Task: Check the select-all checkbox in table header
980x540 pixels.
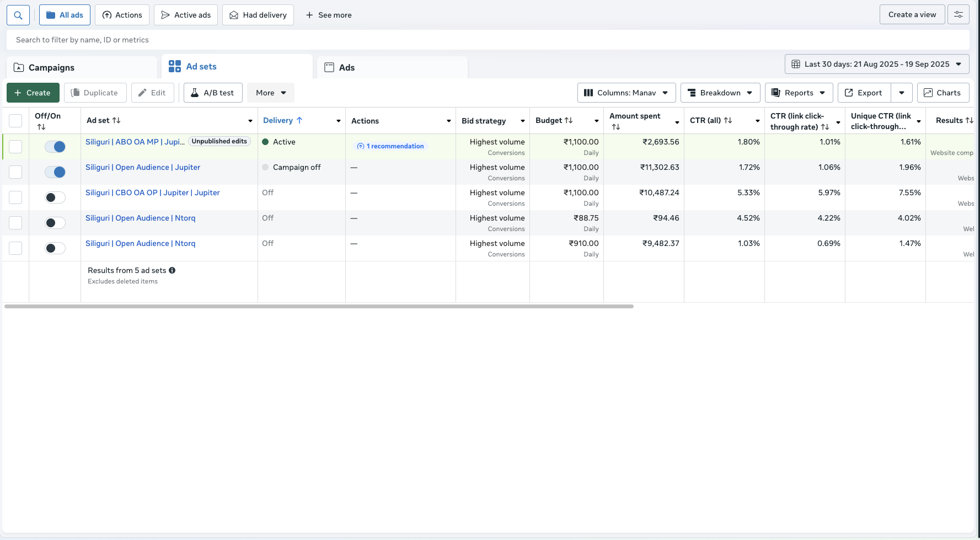Action: (x=15, y=120)
